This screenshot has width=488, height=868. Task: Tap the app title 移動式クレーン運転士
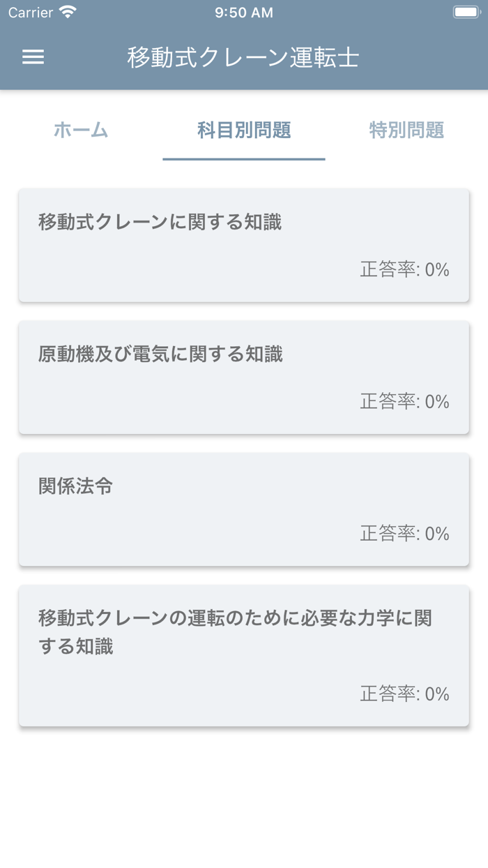click(x=243, y=59)
